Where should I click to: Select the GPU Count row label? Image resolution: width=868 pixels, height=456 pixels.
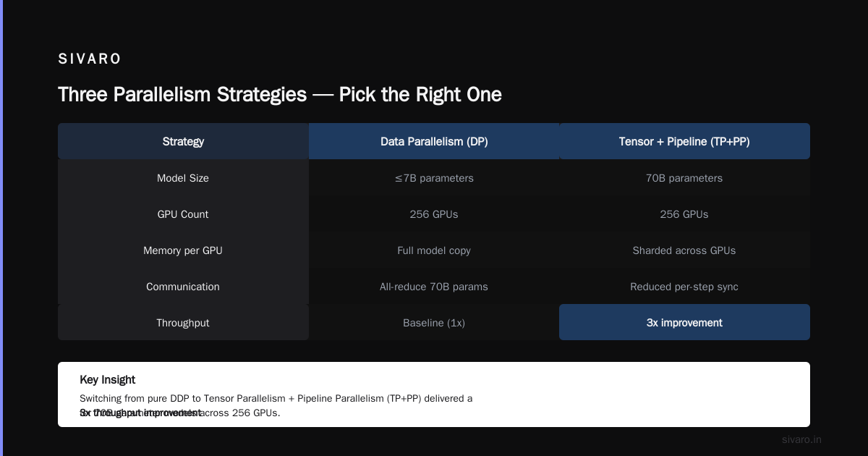(x=183, y=214)
